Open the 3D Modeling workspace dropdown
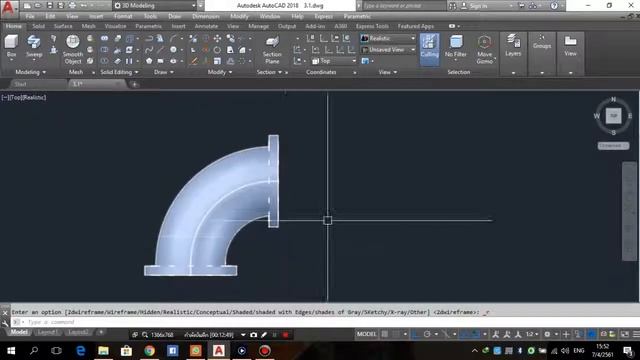Screen dimensions: 640x360 (x=154, y=6)
